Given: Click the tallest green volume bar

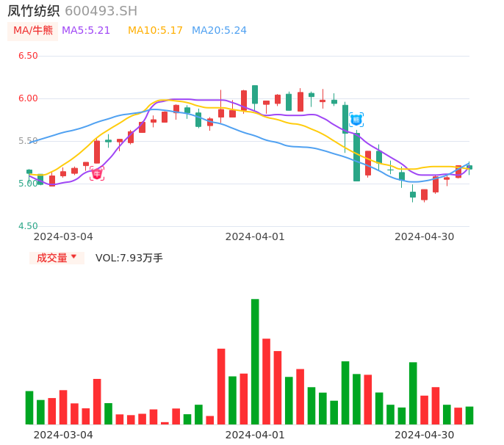Looking at the screenshot, I should tap(255, 362).
